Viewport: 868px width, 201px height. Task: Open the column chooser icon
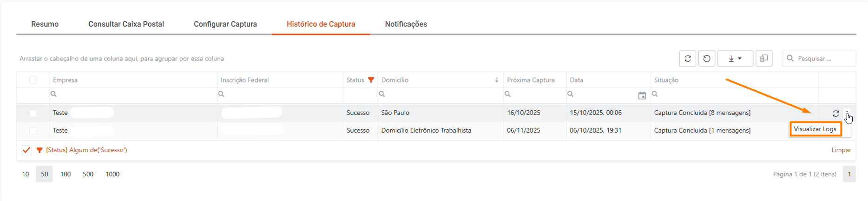coord(764,59)
